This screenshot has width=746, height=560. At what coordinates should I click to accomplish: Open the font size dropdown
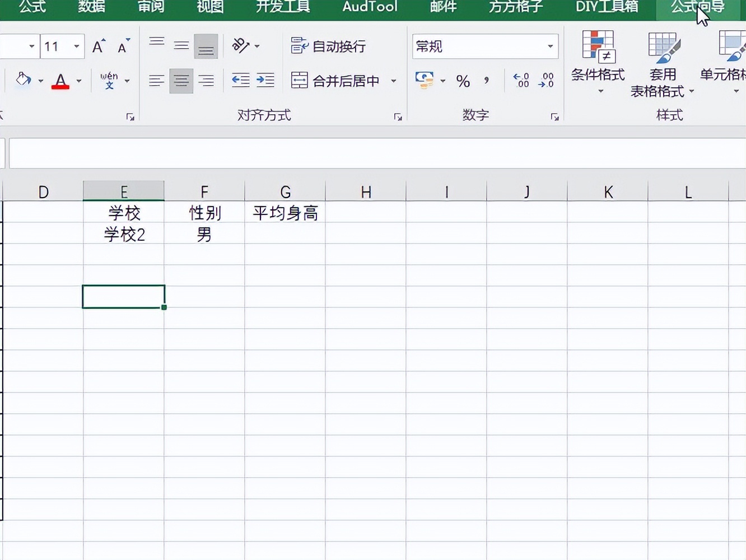[x=76, y=46]
